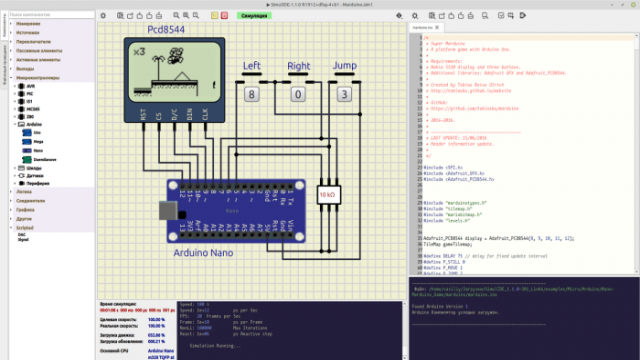This screenshot has width=640, height=360.
Task: Expand the AVR microcontroller group
Action: (15, 86)
